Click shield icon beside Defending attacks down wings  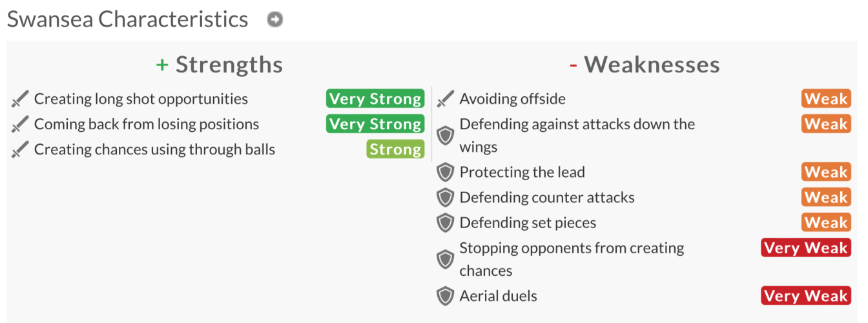coord(446,136)
